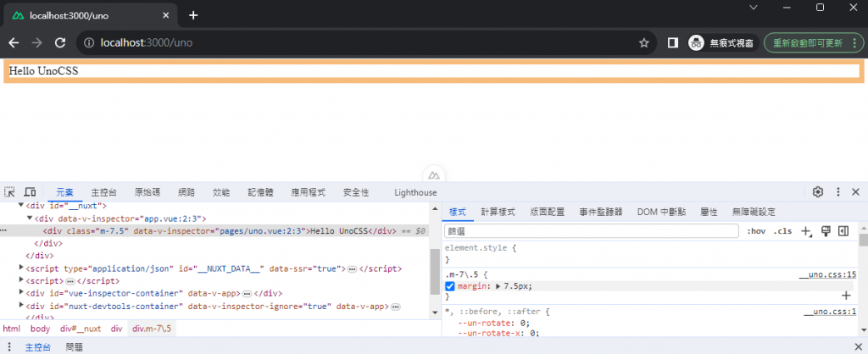Switch to the 元素 panel tab

coord(64,192)
